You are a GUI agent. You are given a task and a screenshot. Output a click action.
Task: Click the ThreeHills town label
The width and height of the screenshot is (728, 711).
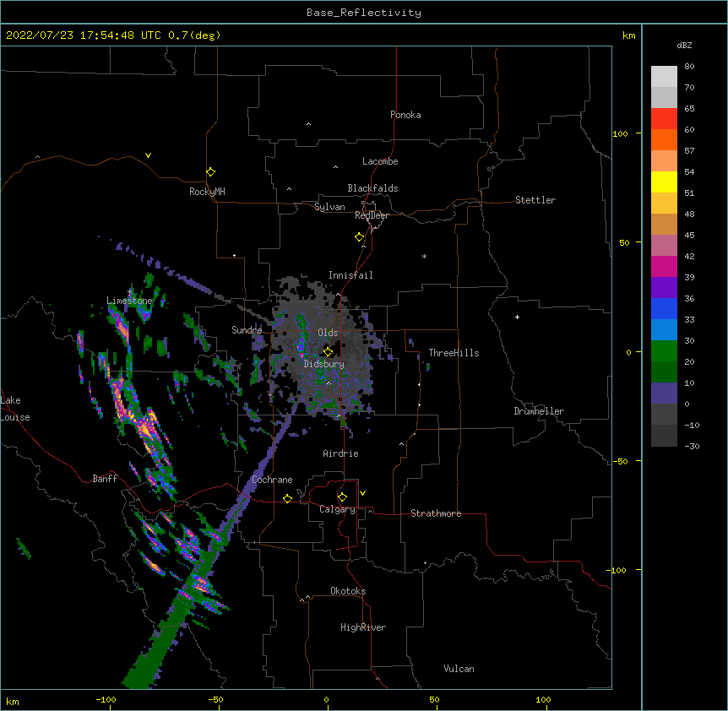pyautogui.click(x=454, y=353)
